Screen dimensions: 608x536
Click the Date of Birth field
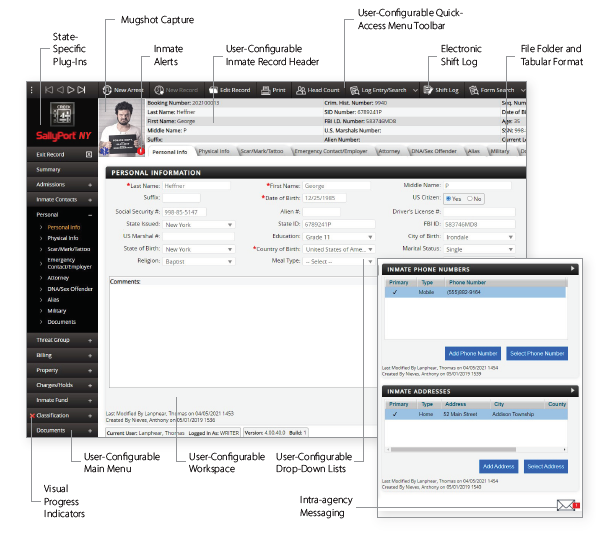tap(325, 198)
